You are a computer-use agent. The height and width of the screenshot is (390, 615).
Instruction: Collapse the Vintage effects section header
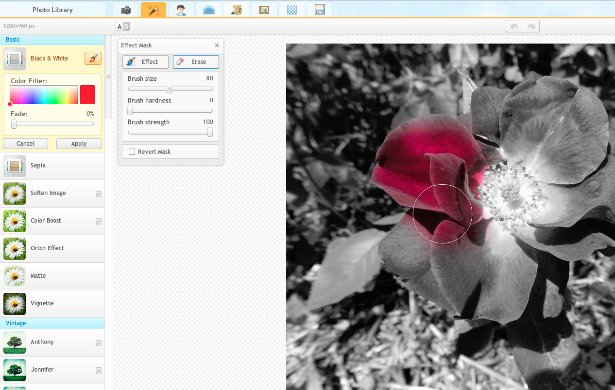tap(52, 323)
